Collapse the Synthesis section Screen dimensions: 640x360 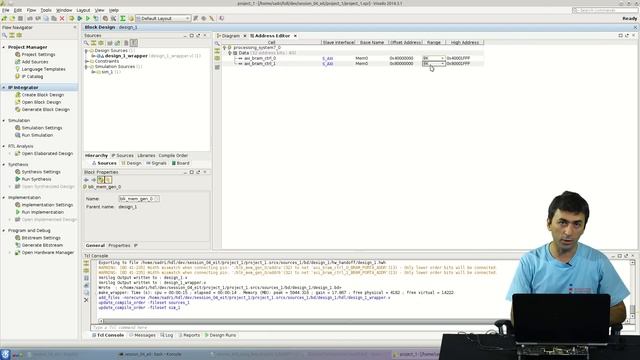coord(4,164)
